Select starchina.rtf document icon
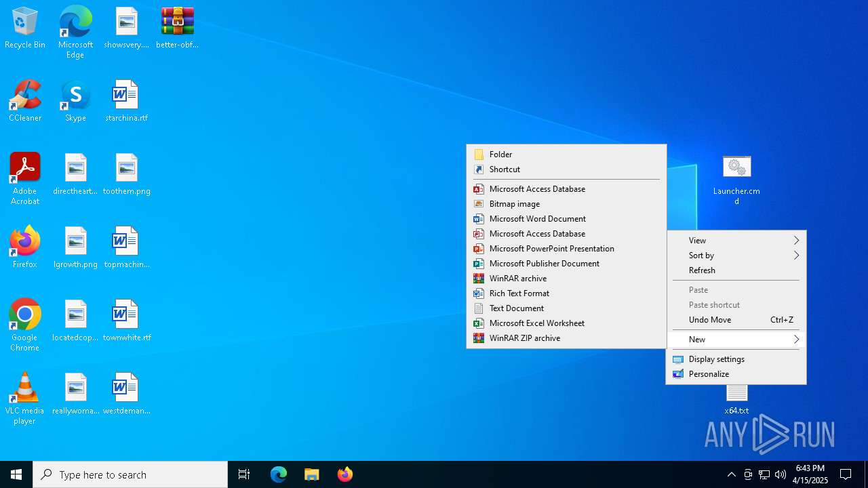 coord(126,102)
